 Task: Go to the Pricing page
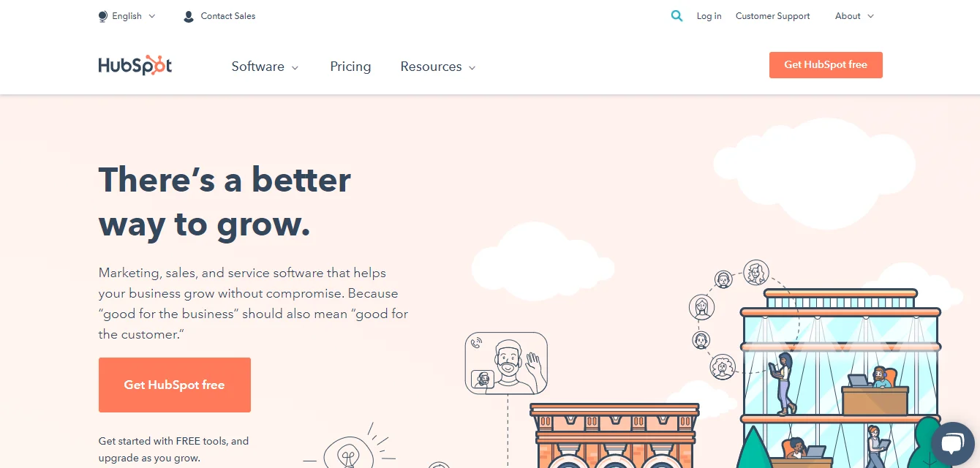[x=350, y=67]
